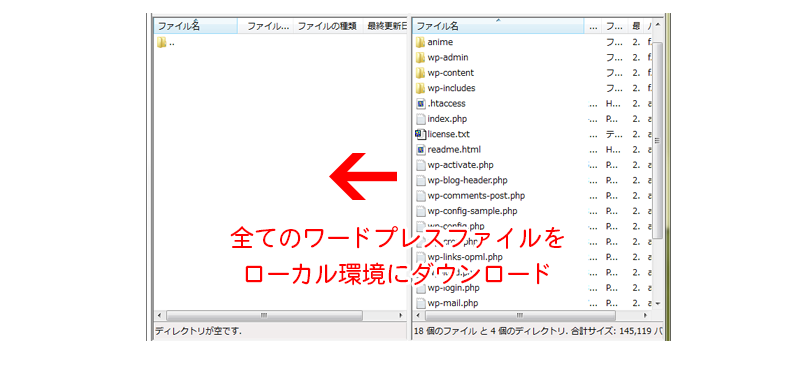The image size is (800, 372).
Task: Click the parent folder icon in left pane
Action: click(x=161, y=42)
